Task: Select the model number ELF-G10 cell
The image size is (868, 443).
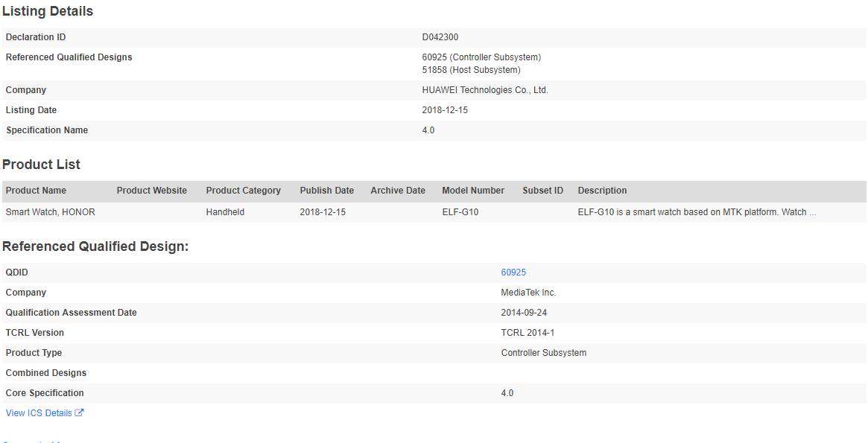Action: point(460,212)
